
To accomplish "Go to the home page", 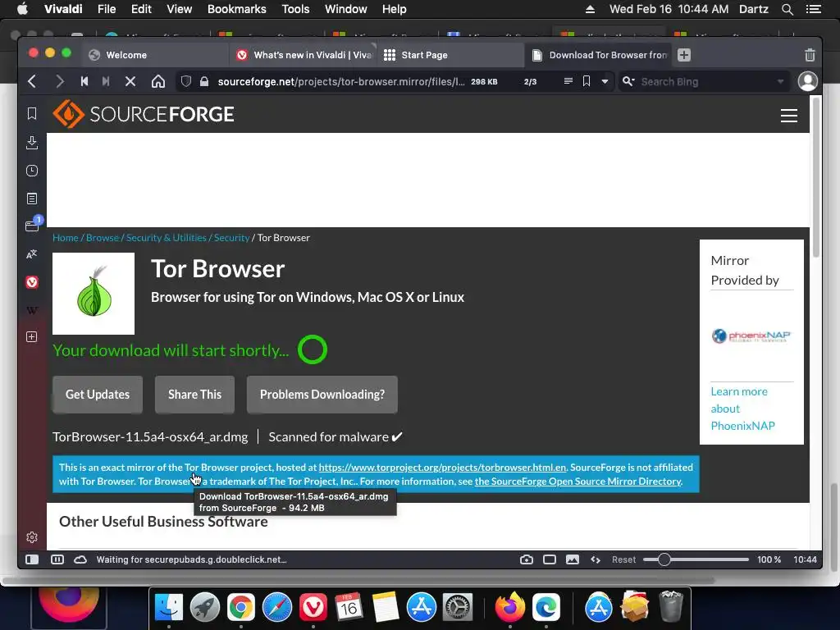I will coord(158,81).
